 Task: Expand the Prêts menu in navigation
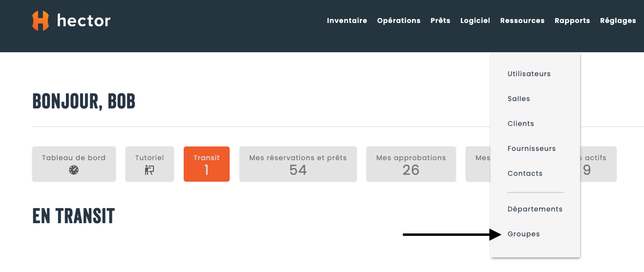pos(440,21)
